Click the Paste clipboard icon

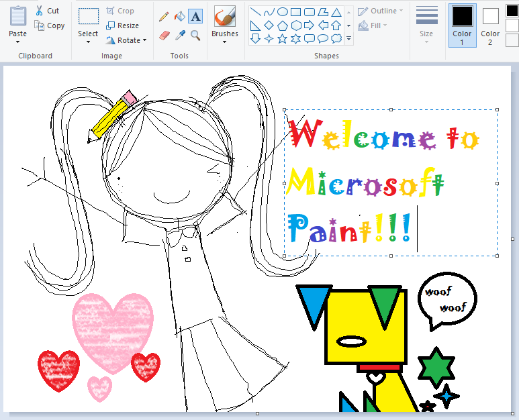pyautogui.click(x=18, y=16)
